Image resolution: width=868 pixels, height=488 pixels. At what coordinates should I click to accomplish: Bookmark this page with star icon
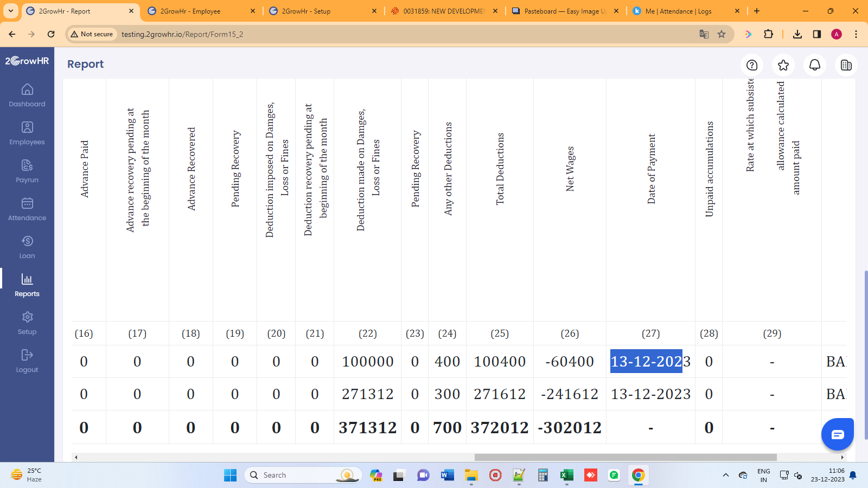(722, 34)
